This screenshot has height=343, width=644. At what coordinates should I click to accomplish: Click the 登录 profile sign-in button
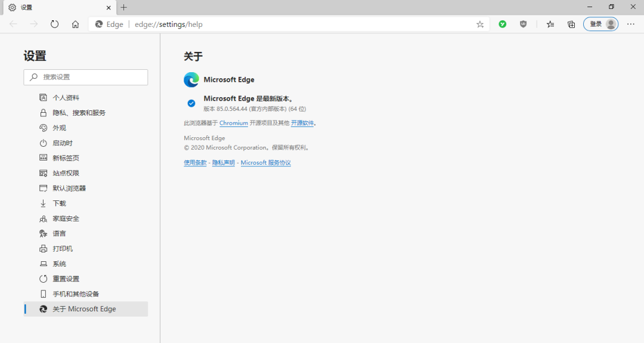[x=601, y=24]
